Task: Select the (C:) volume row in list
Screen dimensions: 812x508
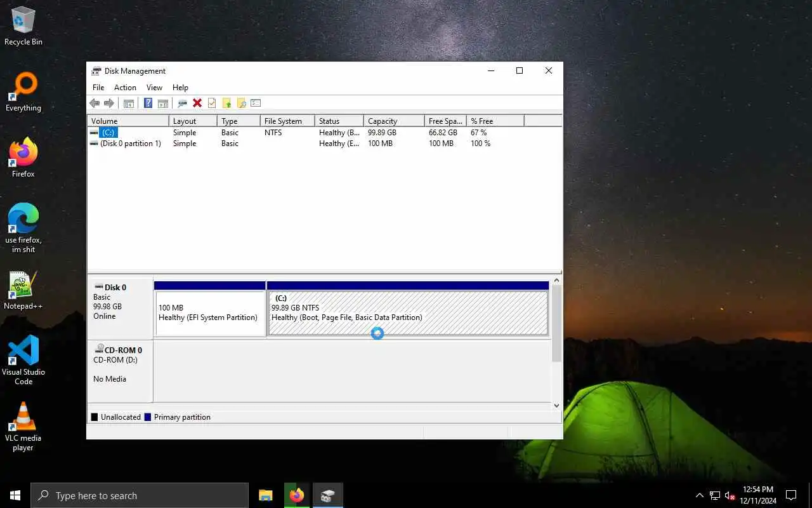Action: (324, 133)
